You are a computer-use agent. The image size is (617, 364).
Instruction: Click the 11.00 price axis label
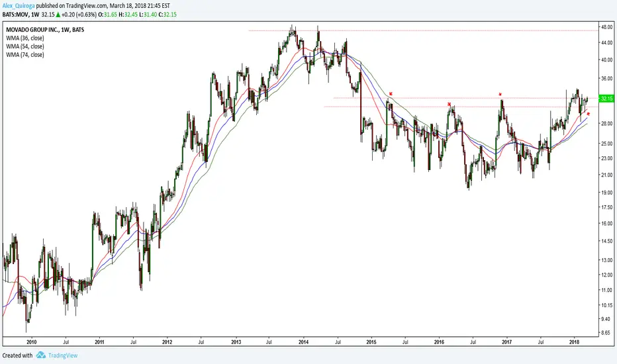click(x=607, y=290)
